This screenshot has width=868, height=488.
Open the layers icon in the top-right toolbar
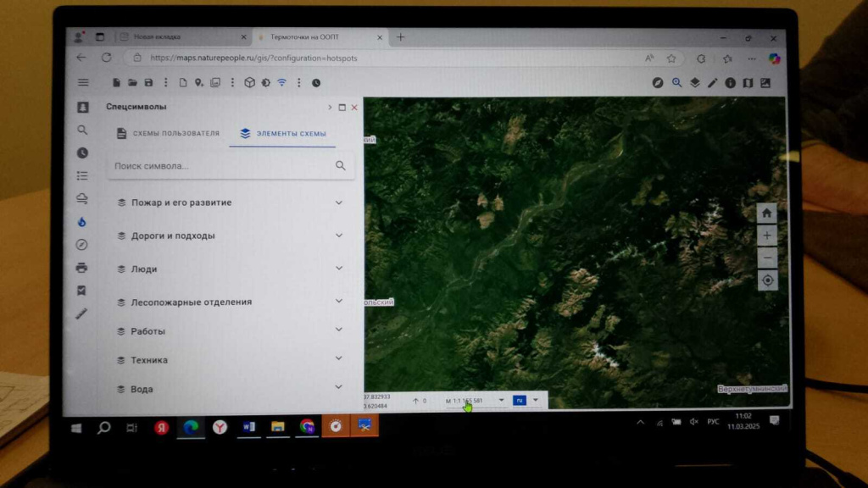pos(695,82)
